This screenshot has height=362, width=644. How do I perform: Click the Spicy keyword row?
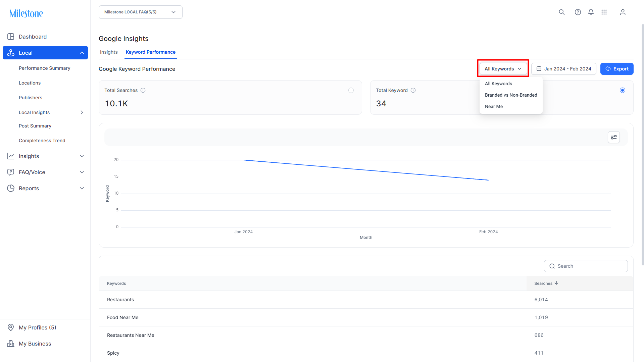coord(366,353)
